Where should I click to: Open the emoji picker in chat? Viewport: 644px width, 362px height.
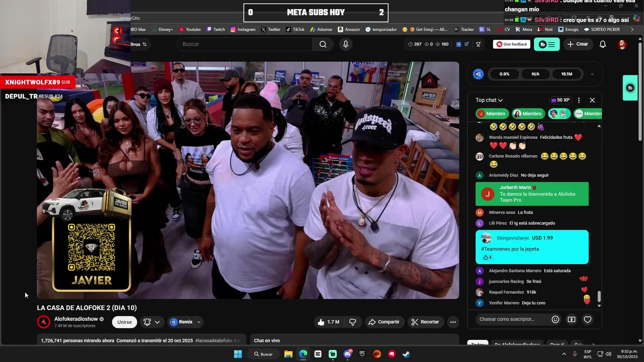click(x=555, y=319)
